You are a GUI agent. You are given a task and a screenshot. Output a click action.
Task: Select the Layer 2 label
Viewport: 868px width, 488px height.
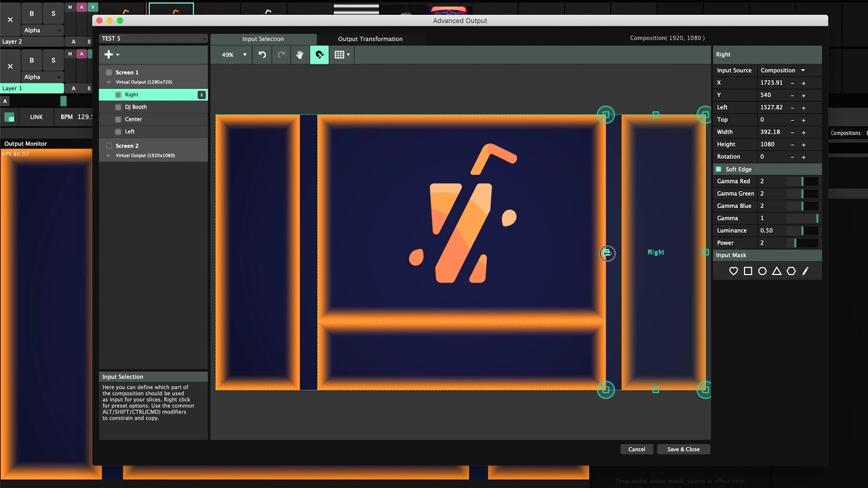[31, 42]
